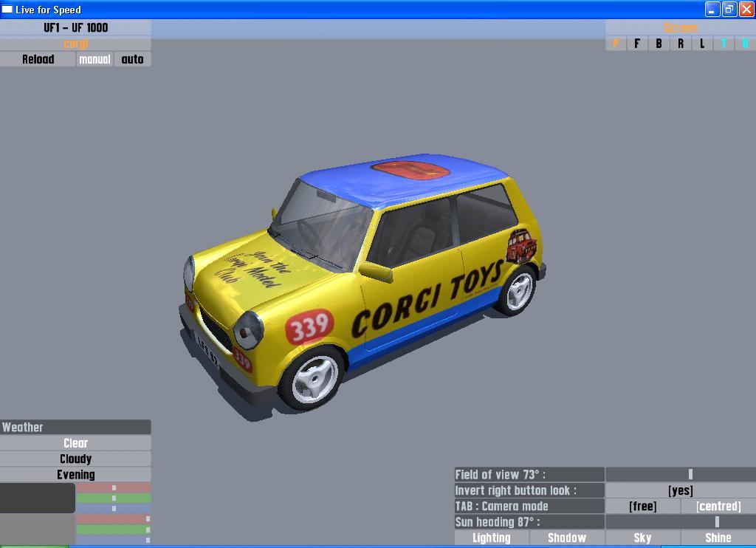Choose Evening weather
Screen dimensions: 756x548
coord(76,475)
